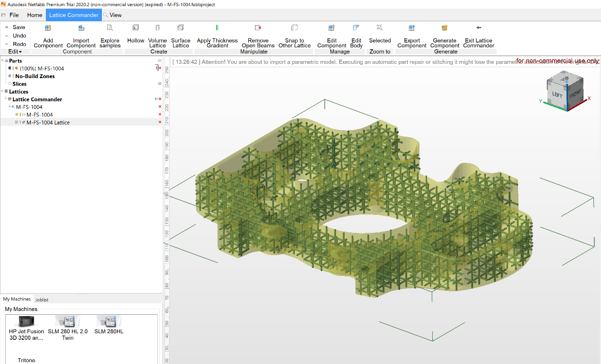Open the Joblist tab

pyautogui.click(x=42, y=299)
